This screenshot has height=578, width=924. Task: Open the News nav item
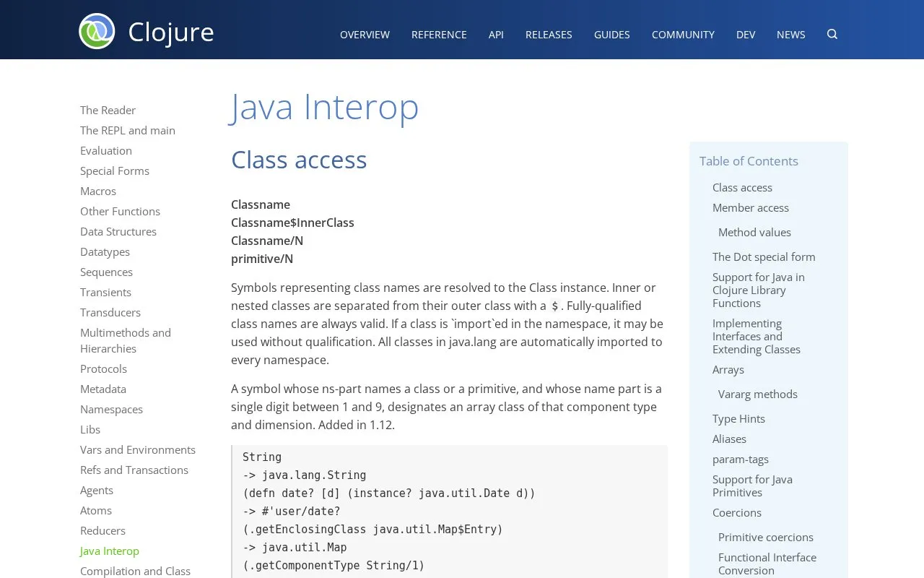click(x=790, y=35)
